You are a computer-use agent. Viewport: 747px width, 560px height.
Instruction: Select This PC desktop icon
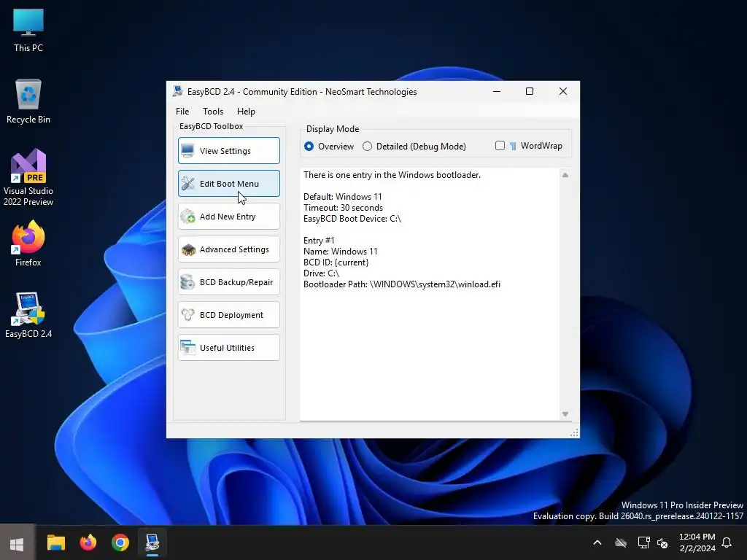click(x=28, y=31)
